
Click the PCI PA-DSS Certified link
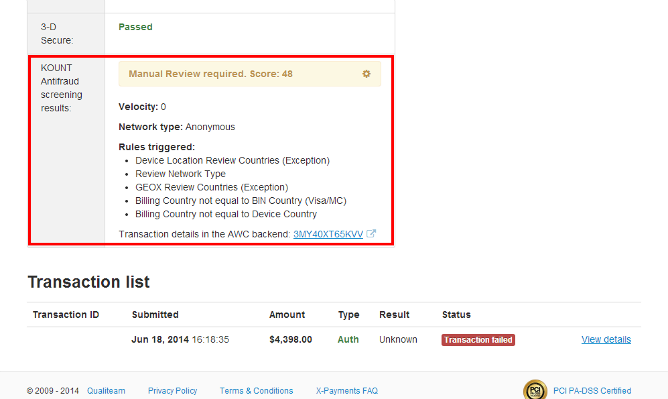592,390
